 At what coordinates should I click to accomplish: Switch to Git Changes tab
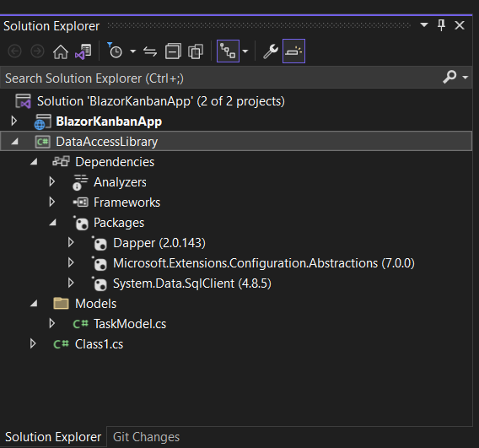(x=146, y=437)
